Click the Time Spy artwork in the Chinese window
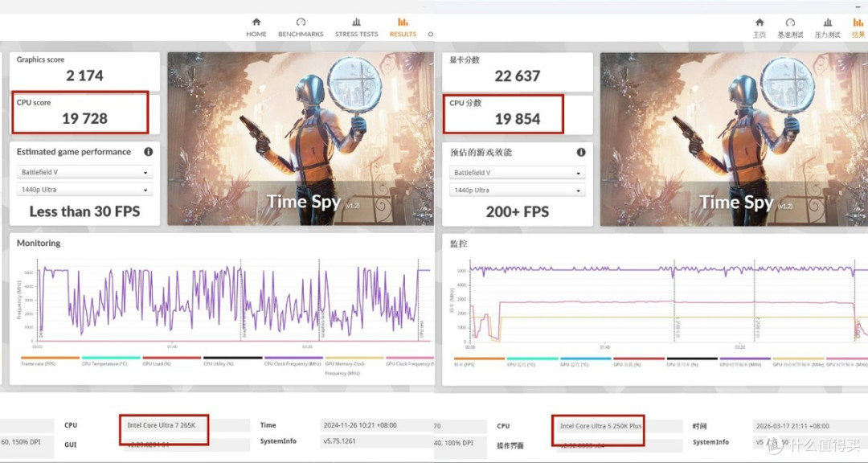 click(734, 139)
